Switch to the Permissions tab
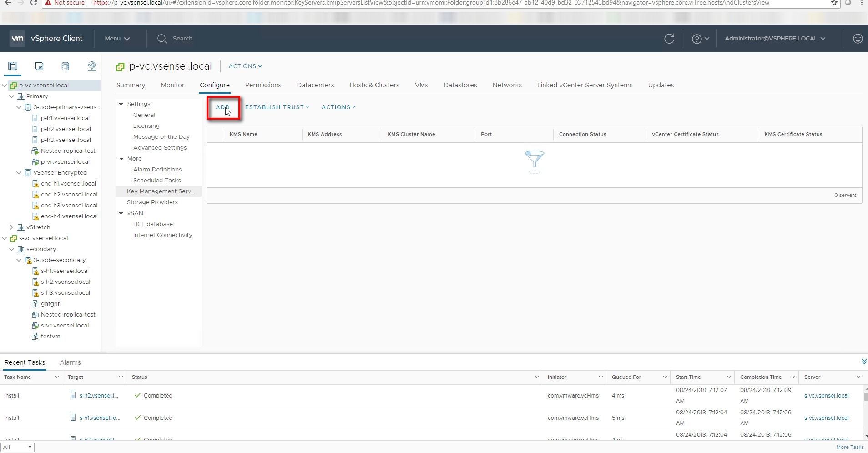The image size is (868, 453). click(x=263, y=85)
